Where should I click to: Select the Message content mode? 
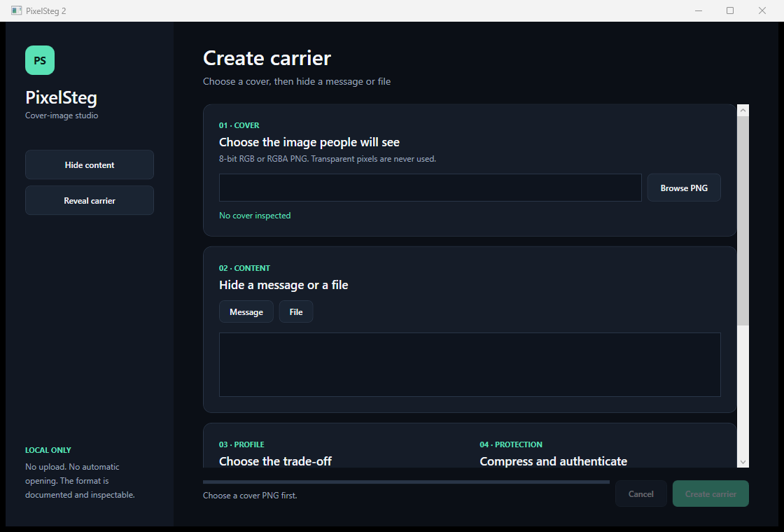[x=246, y=312]
